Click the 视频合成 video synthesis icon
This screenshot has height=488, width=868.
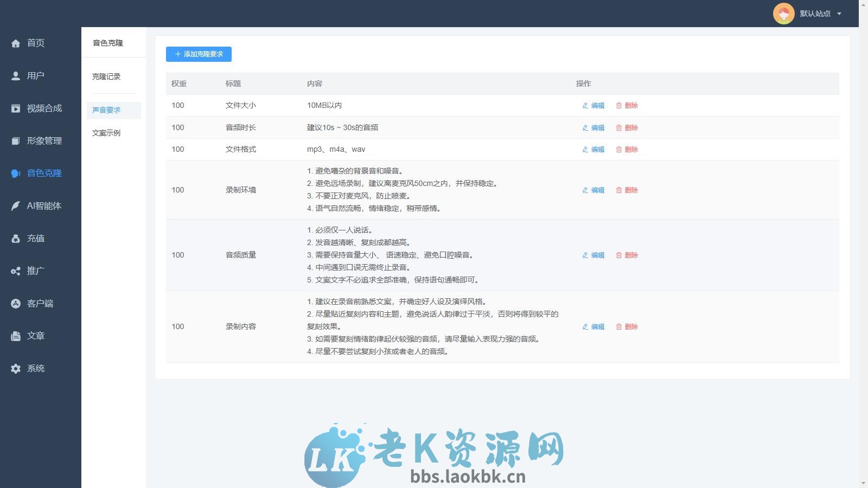pos(16,108)
